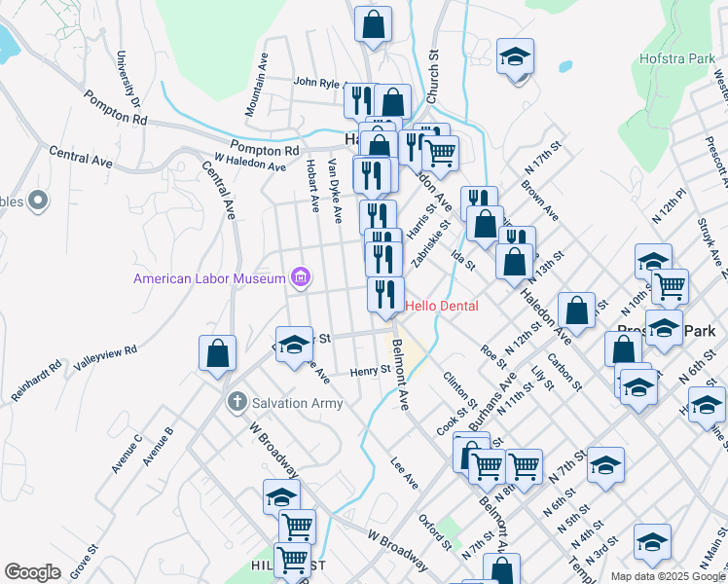Click the American Labor Museum marker icon
Screen dimensions: 728x584
pos(301,279)
